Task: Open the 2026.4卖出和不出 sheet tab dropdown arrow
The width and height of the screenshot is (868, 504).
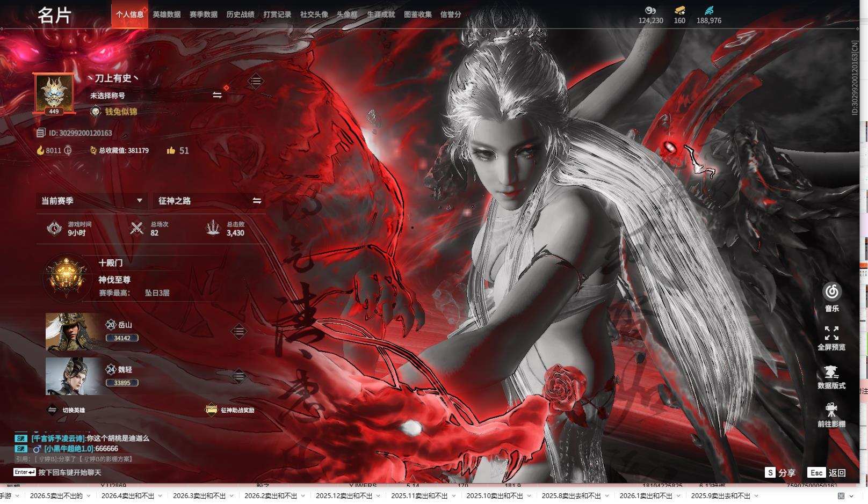Action: click(x=161, y=496)
